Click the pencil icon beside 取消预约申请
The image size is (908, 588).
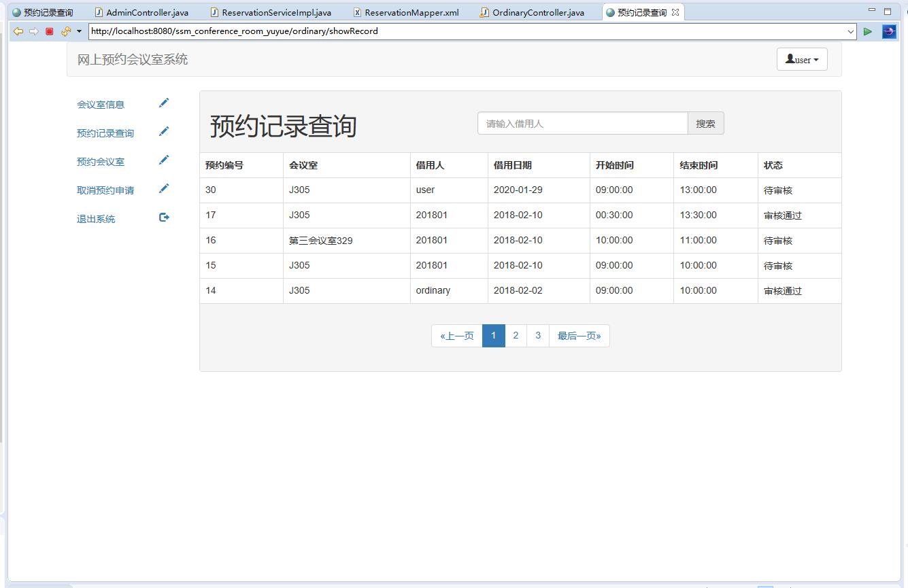pyautogui.click(x=164, y=189)
